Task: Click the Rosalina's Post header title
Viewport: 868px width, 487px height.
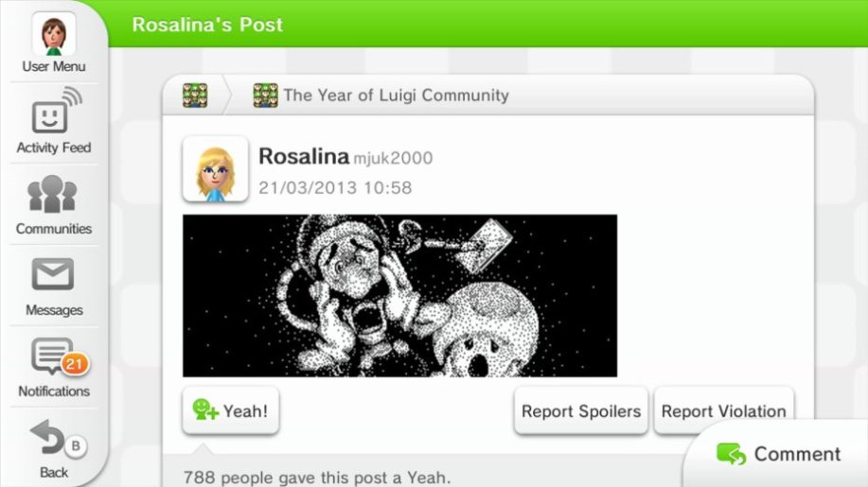Action: click(x=207, y=25)
